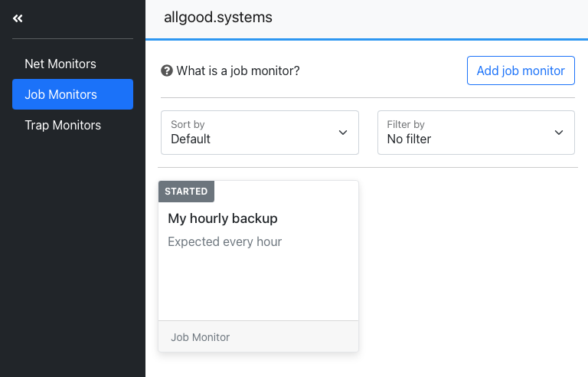Select the No filter value text
The image size is (588, 377).
409,139
